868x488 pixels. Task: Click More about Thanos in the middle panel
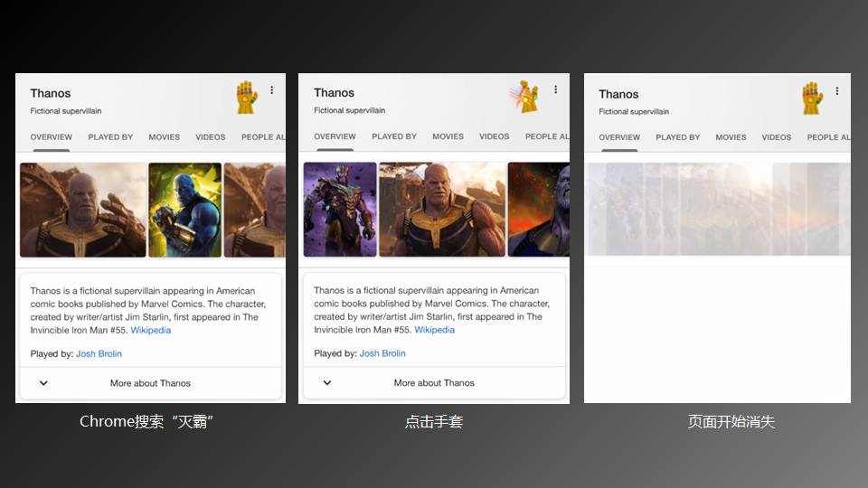pyautogui.click(x=434, y=383)
